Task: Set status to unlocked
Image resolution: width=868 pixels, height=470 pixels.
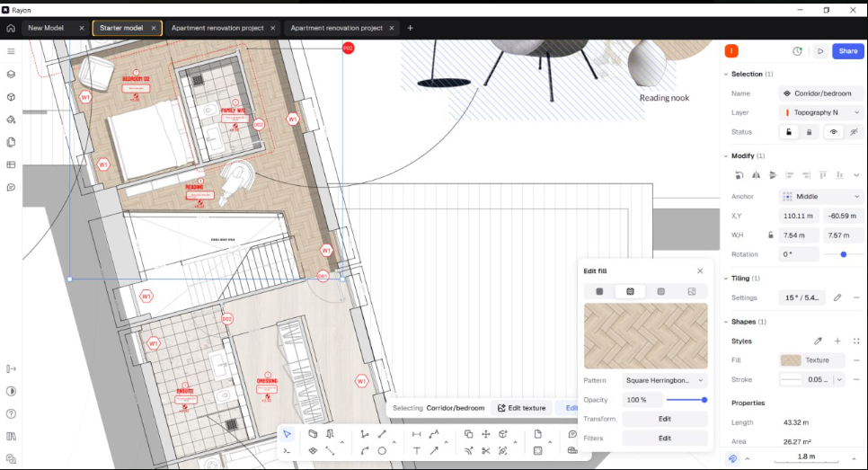Action: tap(789, 132)
